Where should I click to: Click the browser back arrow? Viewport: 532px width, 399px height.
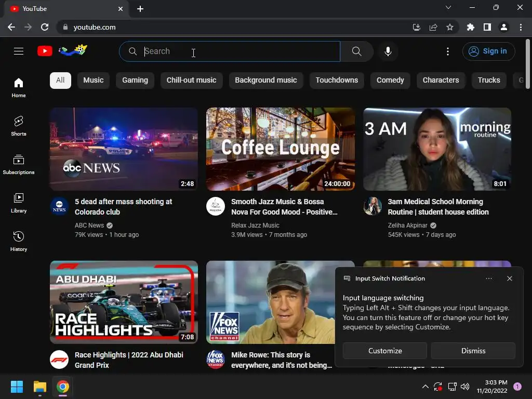click(x=11, y=27)
